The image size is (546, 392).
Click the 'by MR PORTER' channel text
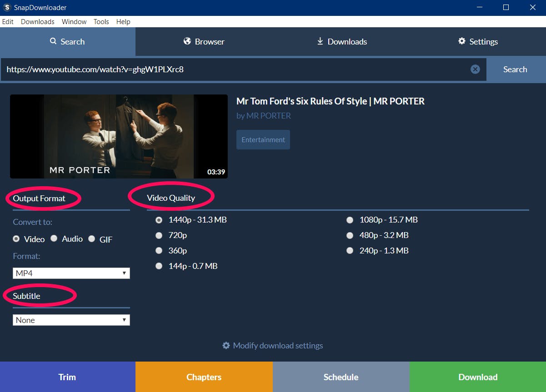click(264, 116)
